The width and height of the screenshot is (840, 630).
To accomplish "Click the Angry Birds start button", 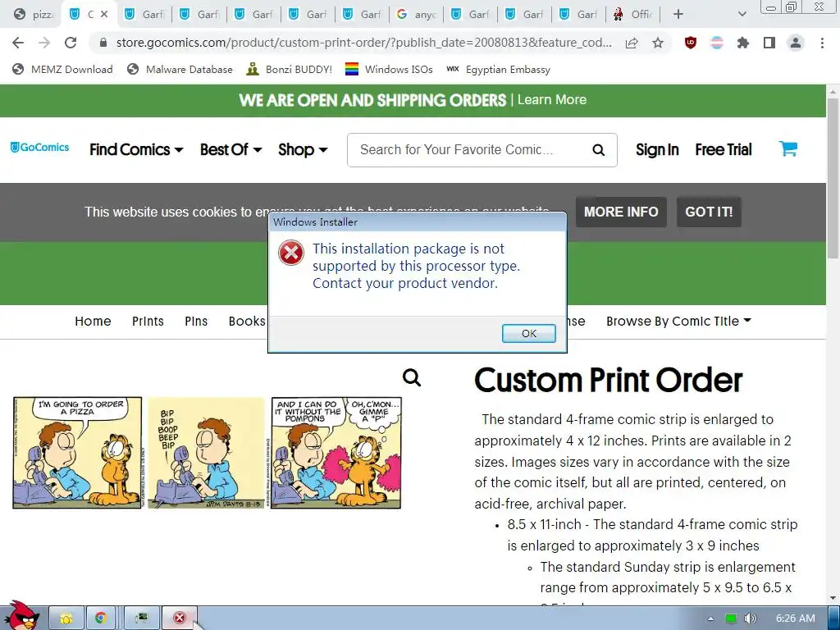I will pyautogui.click(x=21, y=616).
